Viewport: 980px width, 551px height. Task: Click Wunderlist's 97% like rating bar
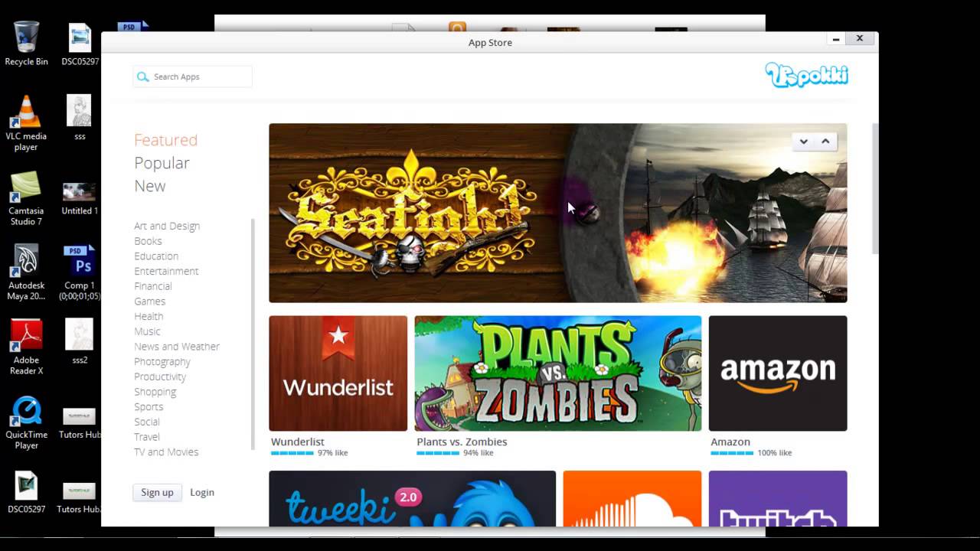[292, 453]
